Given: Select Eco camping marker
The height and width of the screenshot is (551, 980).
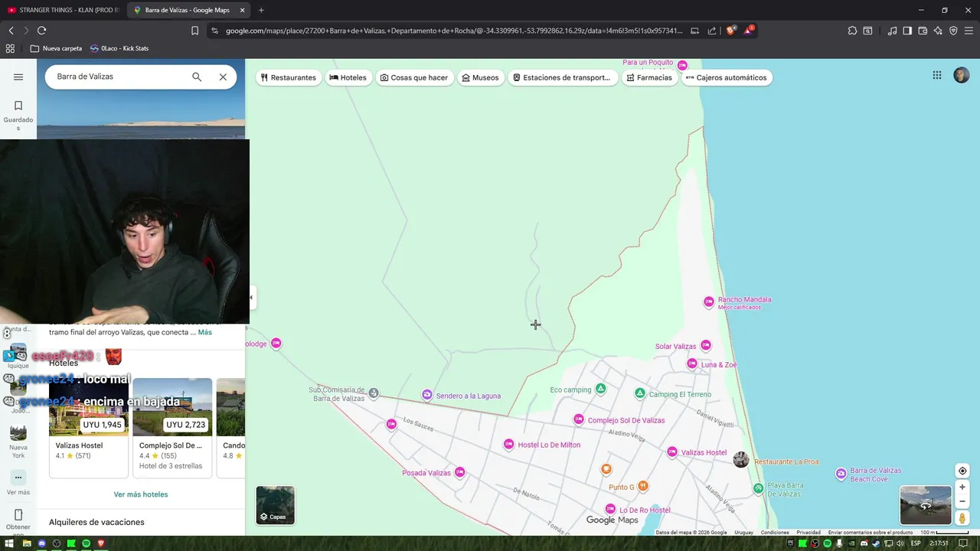Looking at the screenshot, I should (601, 389).
